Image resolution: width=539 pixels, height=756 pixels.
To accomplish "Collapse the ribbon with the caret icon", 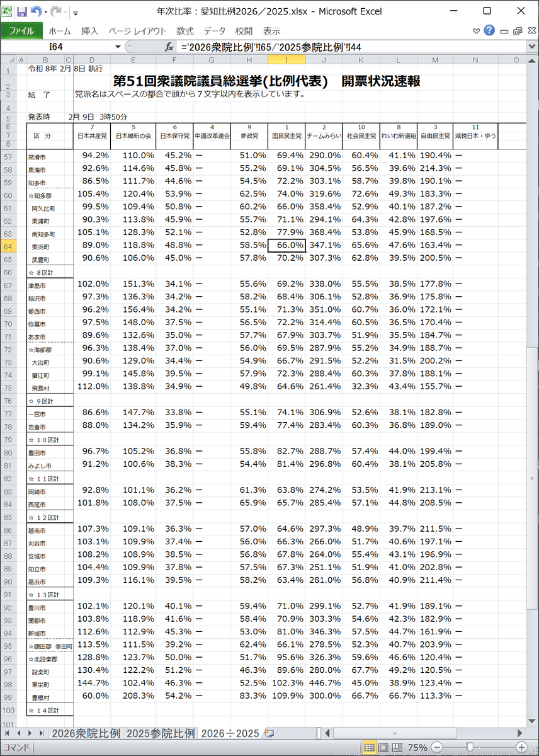I will click(476, 30).
